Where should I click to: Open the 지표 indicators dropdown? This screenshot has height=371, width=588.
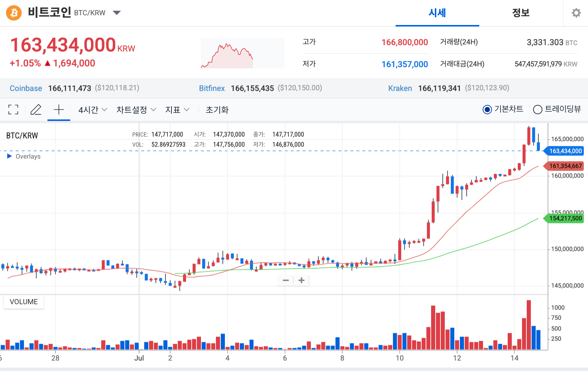tap(177, 110)
